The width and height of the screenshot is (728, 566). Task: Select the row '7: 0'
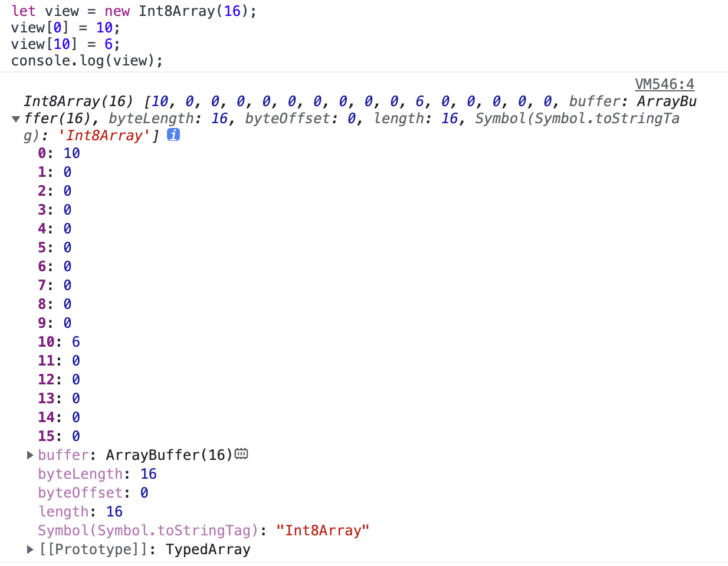pos(55,285)
